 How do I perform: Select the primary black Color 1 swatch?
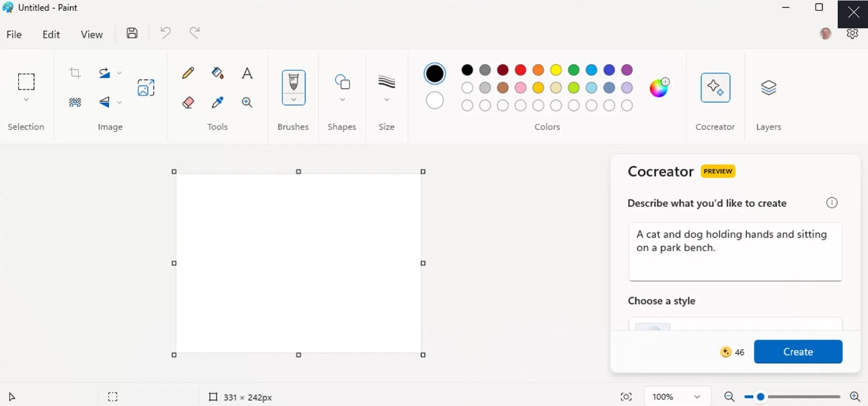point(435,73)
